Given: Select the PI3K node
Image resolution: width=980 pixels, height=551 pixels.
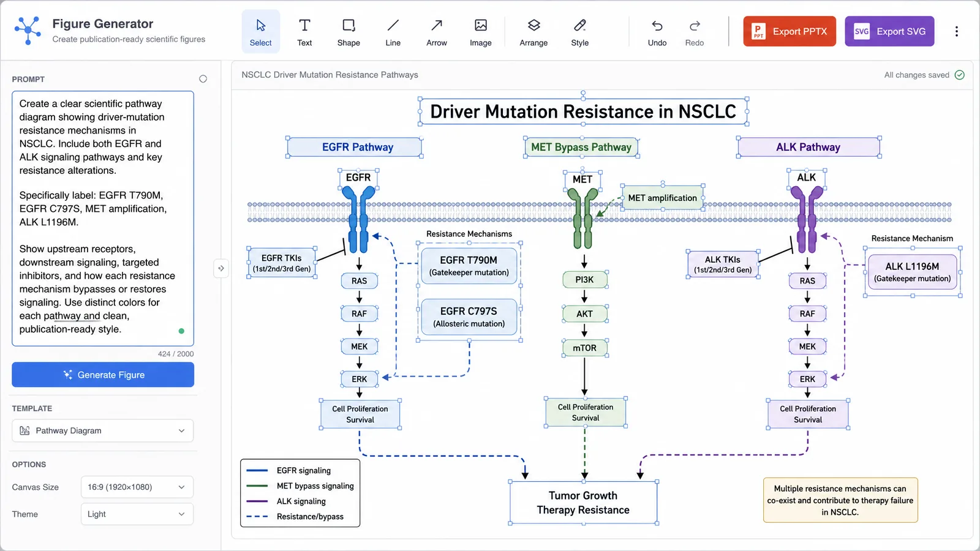Looking at the screenshot, I should coord(584,280).
